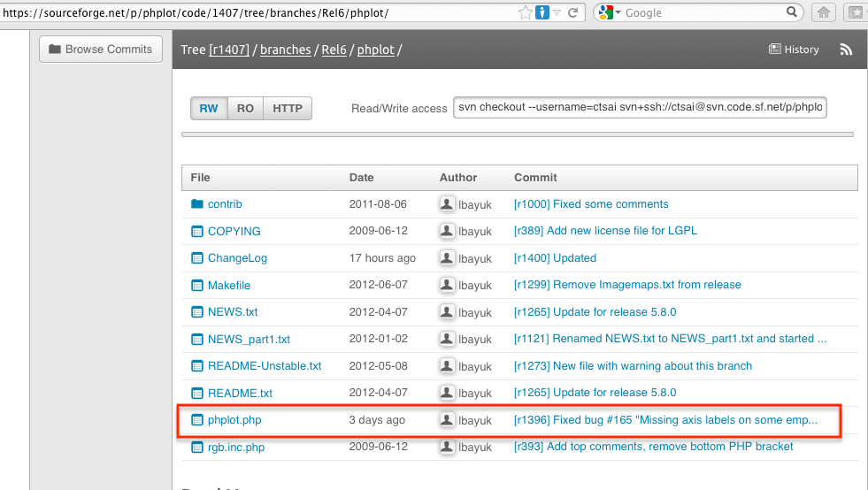This screenshot has height=490, width=868.
Task: Open the phplot.php file
Action: pyautogui.click(x=234, y=420)
